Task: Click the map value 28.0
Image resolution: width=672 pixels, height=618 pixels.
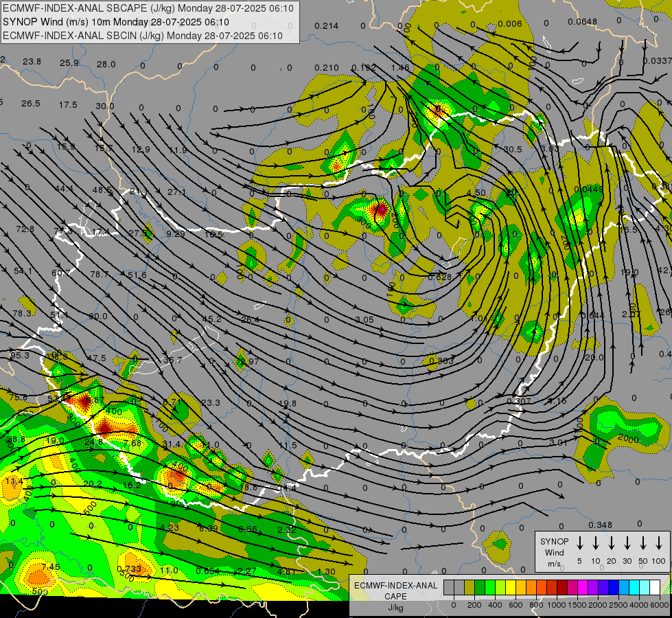Action: [106, 65]
